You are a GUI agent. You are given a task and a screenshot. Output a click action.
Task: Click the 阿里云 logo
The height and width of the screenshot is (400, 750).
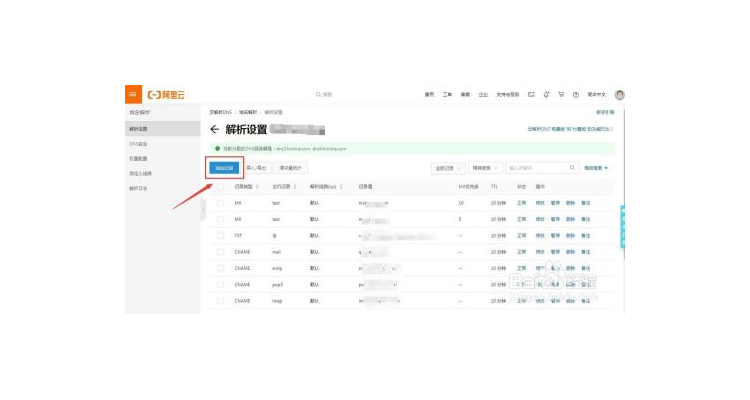pyautogui.click(x=166, y=95)
